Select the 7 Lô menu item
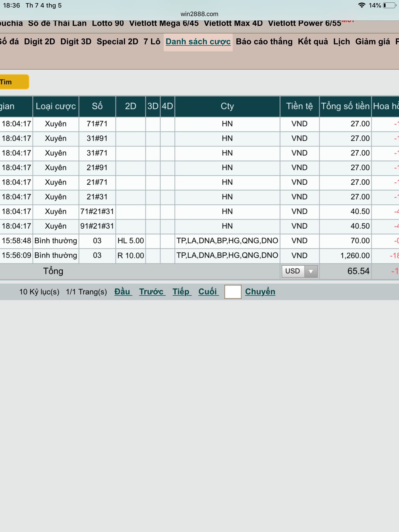The image size is (399, 532). 152,42
